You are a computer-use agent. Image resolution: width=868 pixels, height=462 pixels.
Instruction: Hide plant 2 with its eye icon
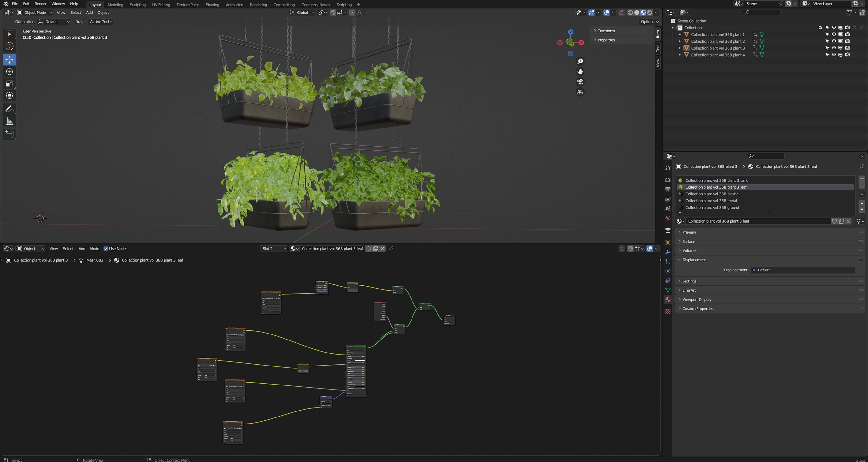(x=834, y=41)
